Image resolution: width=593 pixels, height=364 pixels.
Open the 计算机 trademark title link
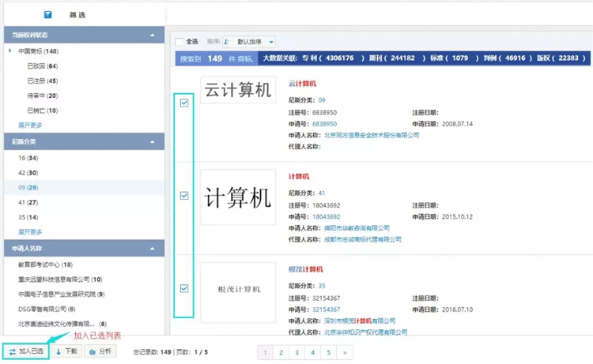coord(300,176)
